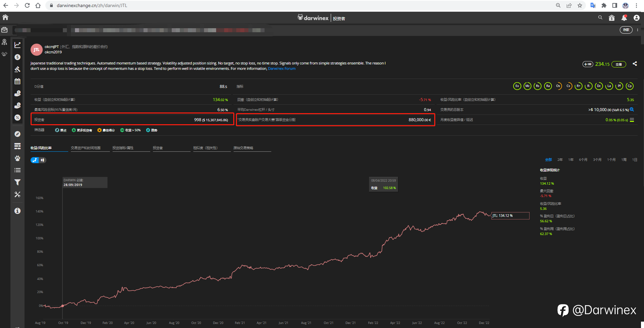This screenshot has height=328, width=644.
Task: Open the people hierarchy sidebar icon
Action: pos(5,42)
